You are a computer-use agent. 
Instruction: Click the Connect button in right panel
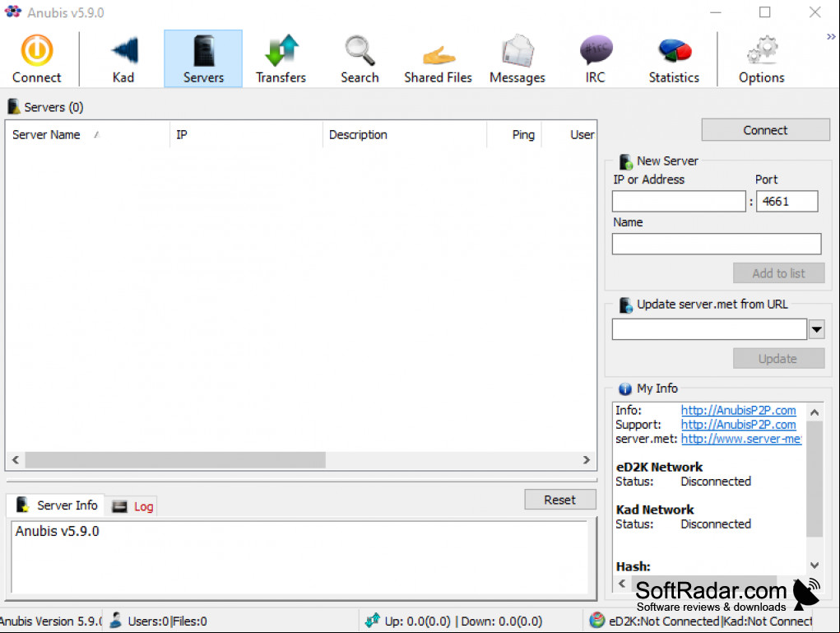tap(765, 130)
